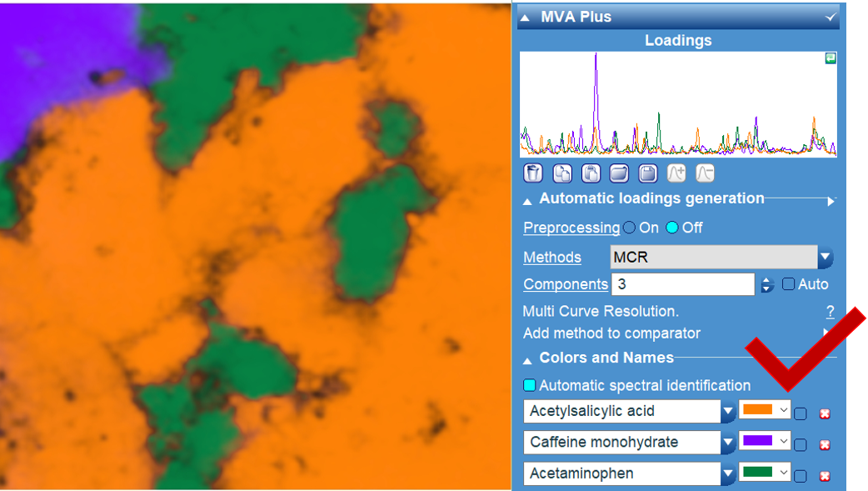Click the add spectrum curve plus icon

pyautogui.click(x=676, y=173)
